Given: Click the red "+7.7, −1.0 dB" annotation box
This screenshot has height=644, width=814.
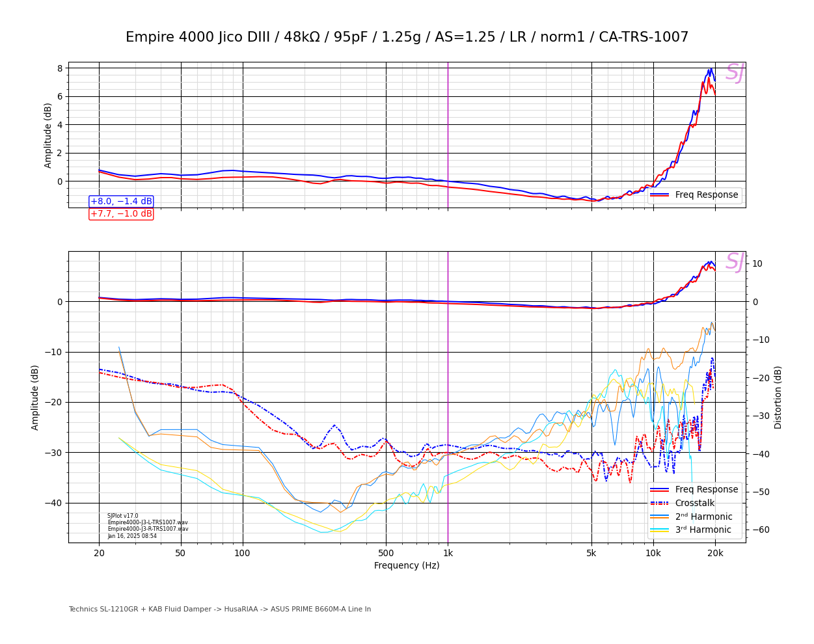Looking at the screenshot, I should (121, 214).
